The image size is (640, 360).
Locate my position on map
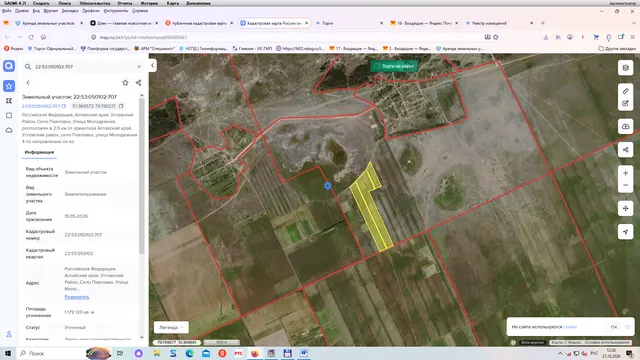click(625, 232)
